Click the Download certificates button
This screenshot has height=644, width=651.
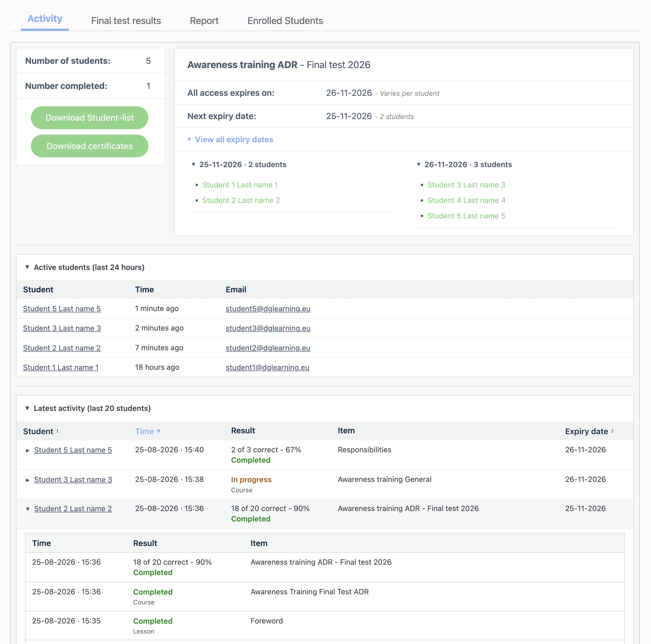tap(90, 146)
